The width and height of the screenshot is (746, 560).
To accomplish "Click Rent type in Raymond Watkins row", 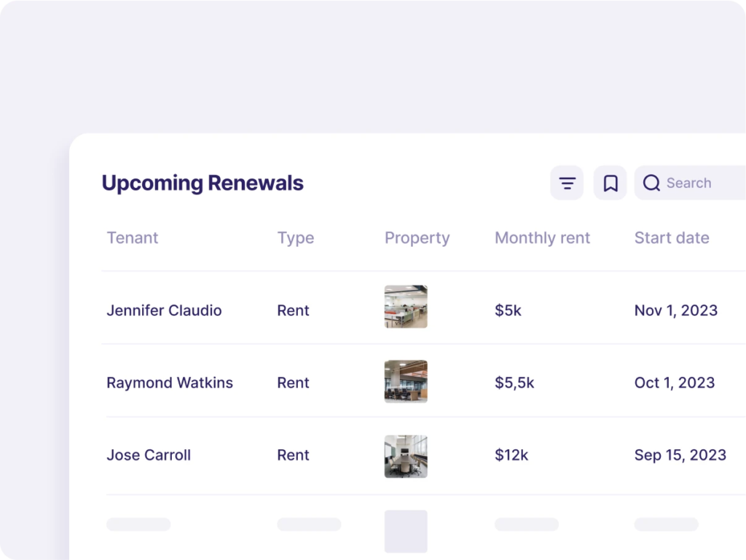I will 293,383.
